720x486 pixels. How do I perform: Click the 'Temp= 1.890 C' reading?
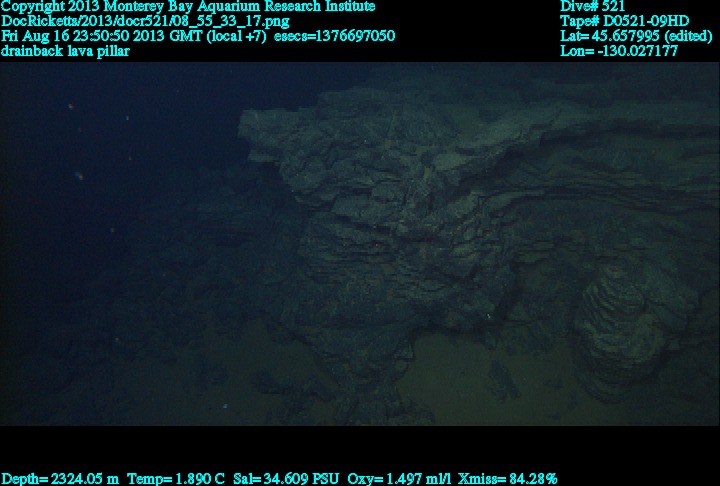[x=176, y=479]
